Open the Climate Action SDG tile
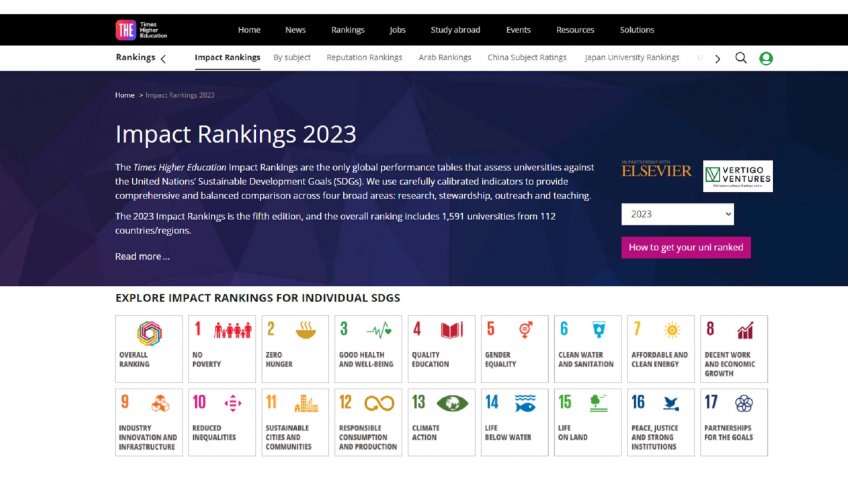The image size is (848, 477). (441, 422)
